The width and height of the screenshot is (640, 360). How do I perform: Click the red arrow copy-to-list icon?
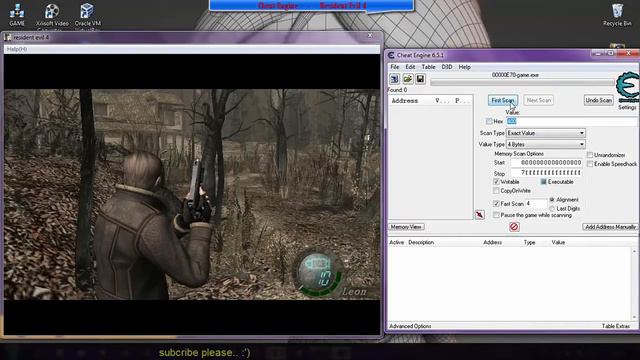480,215
